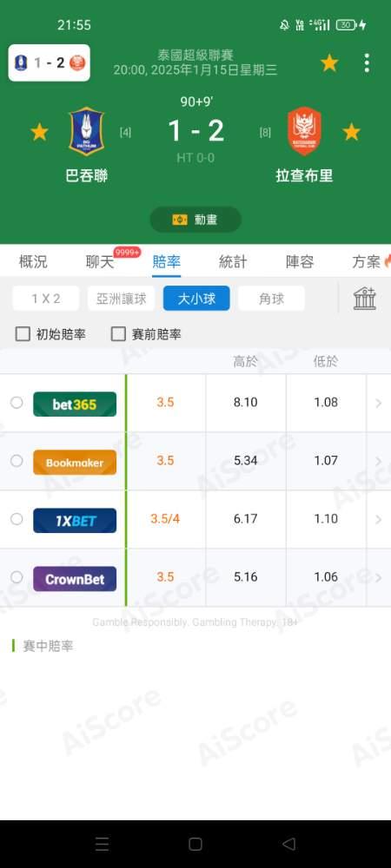
Task: Select the 角球 odds filter
Action: [x=271, y=299]
